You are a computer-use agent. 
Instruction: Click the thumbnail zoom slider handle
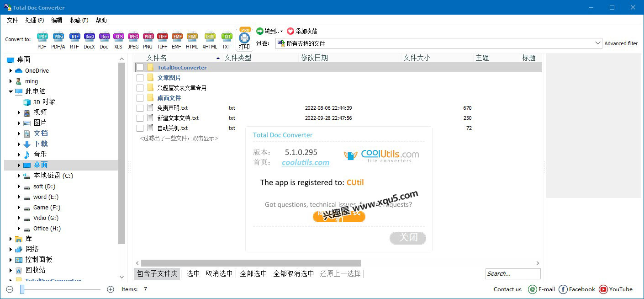tap(22, 289)
